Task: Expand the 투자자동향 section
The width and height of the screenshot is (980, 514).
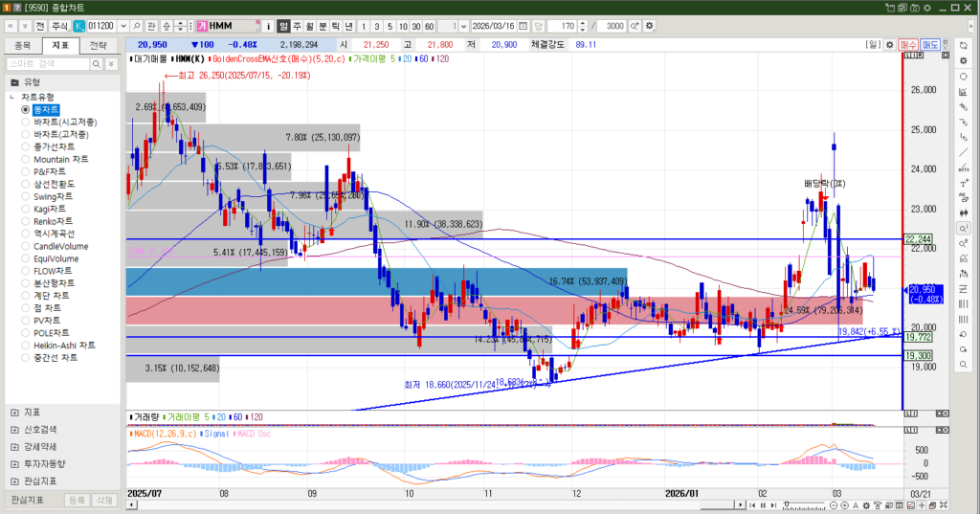Action: (14, 463)
